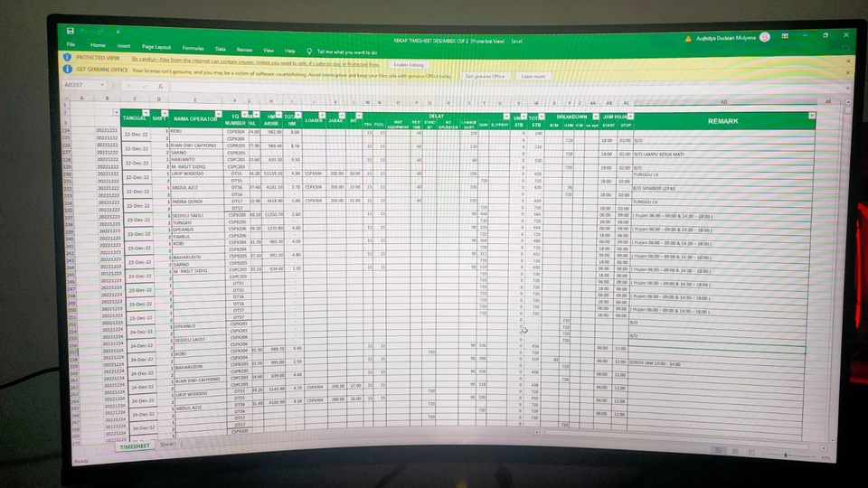Open Customize Quick Access Toolbar arrow
868x488 pixels.
118,33
